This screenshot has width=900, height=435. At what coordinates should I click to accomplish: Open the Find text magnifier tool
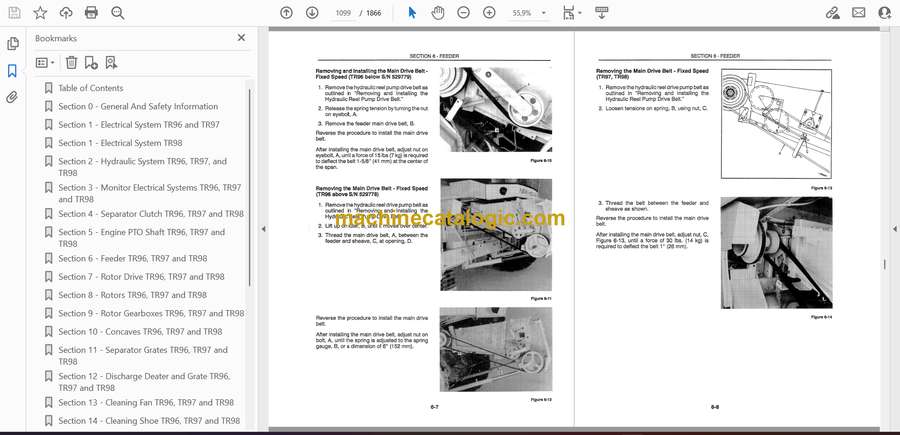point(118,13)
